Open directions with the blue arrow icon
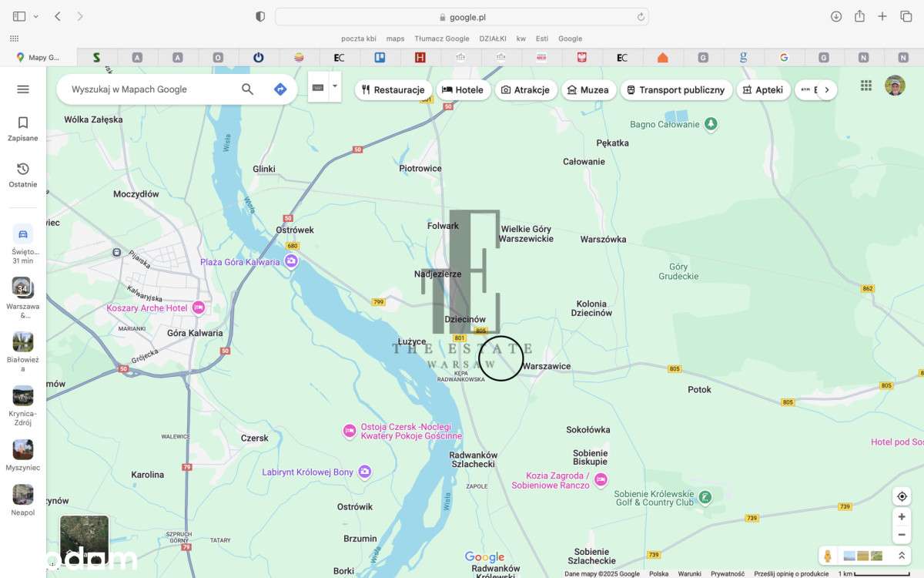Screen dimensions: 924x578 pos(280,89)
